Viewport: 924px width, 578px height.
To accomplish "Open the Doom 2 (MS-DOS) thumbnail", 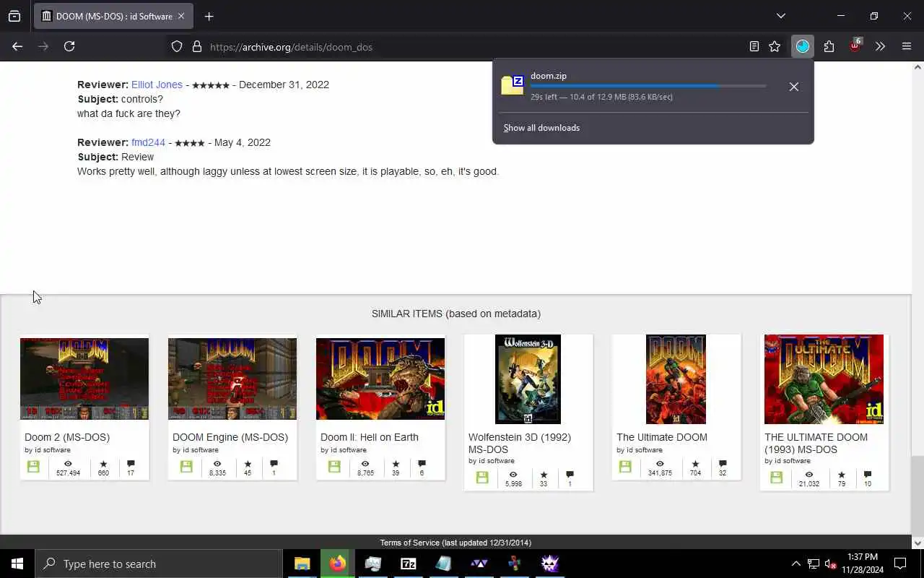I will (84, 379).
